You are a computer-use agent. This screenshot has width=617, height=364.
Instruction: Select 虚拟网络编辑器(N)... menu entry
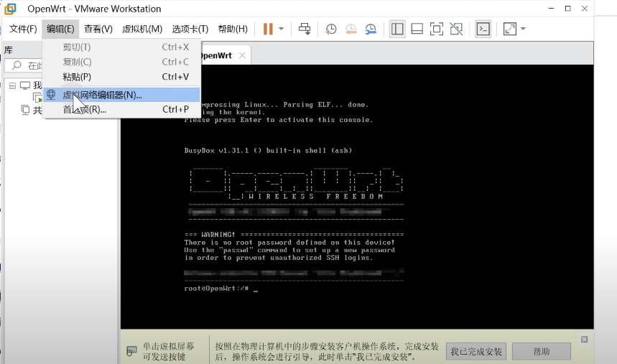(x=102, y=95)
